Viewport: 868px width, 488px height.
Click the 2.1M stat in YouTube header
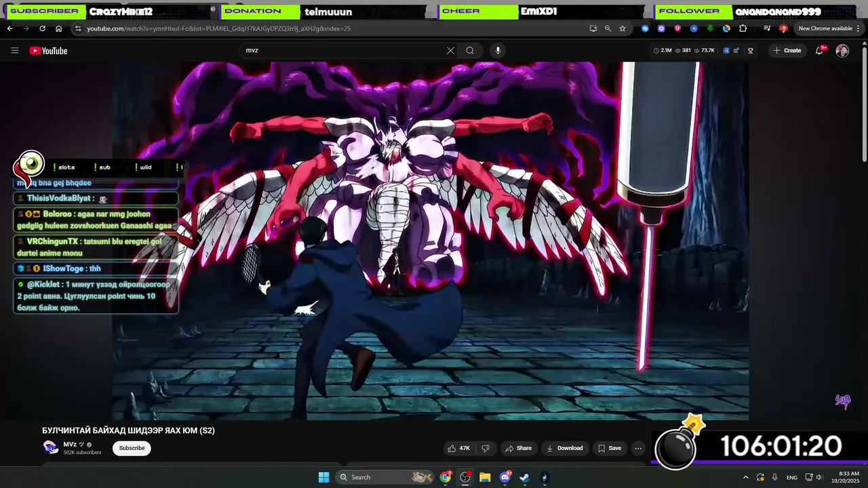pyautogui.click(x=663, y=50)
